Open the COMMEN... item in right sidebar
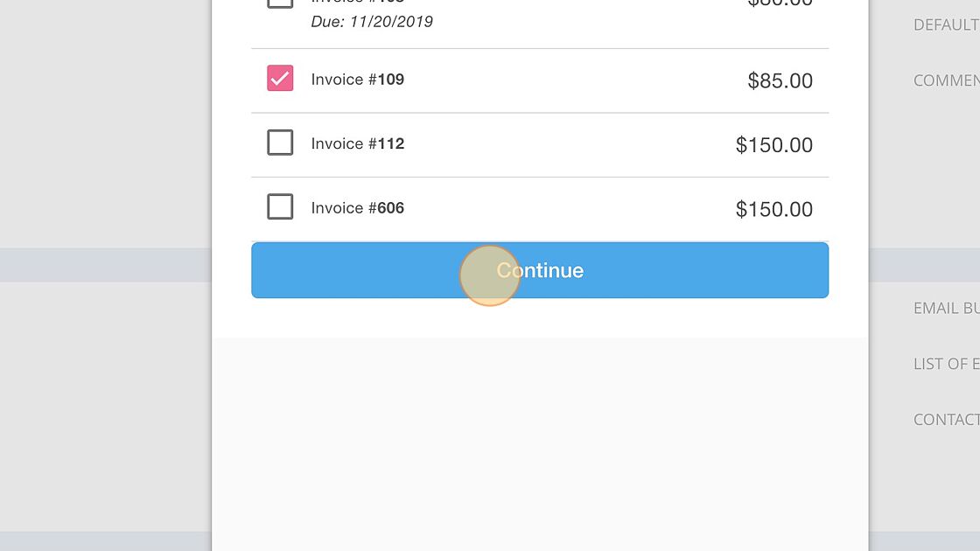Screen dimensions: 980x551 946,80
